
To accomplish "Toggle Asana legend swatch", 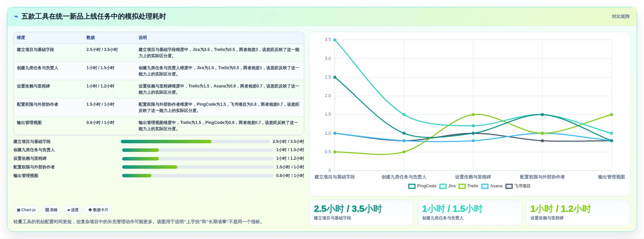I will (485, 186).
